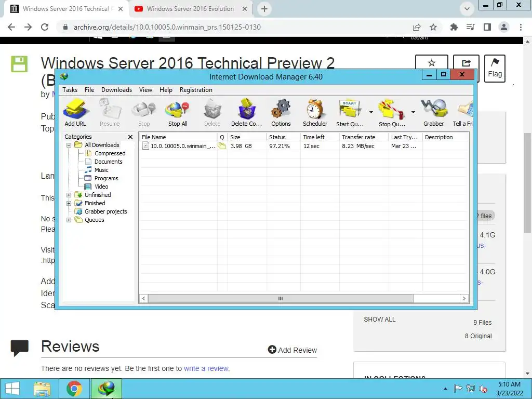Reload the archive.org page

pos(45,27)
